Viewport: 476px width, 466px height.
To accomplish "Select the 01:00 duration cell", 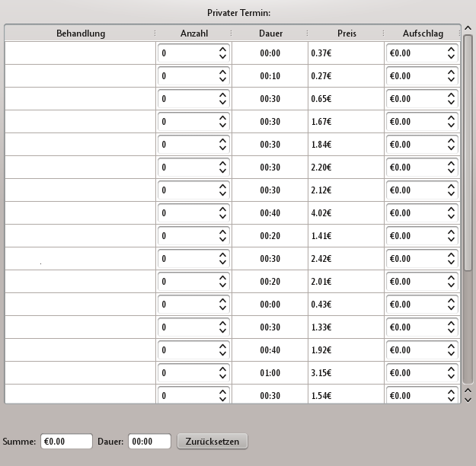I will click(270, 373).
